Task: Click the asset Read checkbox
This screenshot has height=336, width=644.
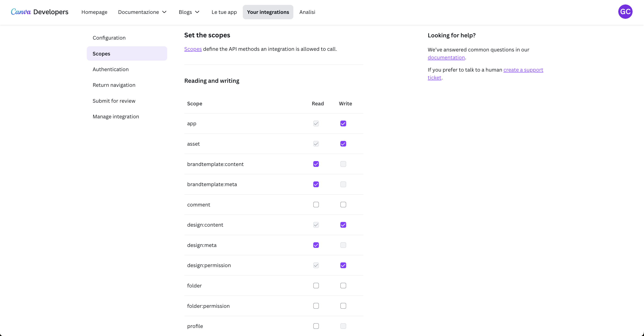Action: coord(316,144)
